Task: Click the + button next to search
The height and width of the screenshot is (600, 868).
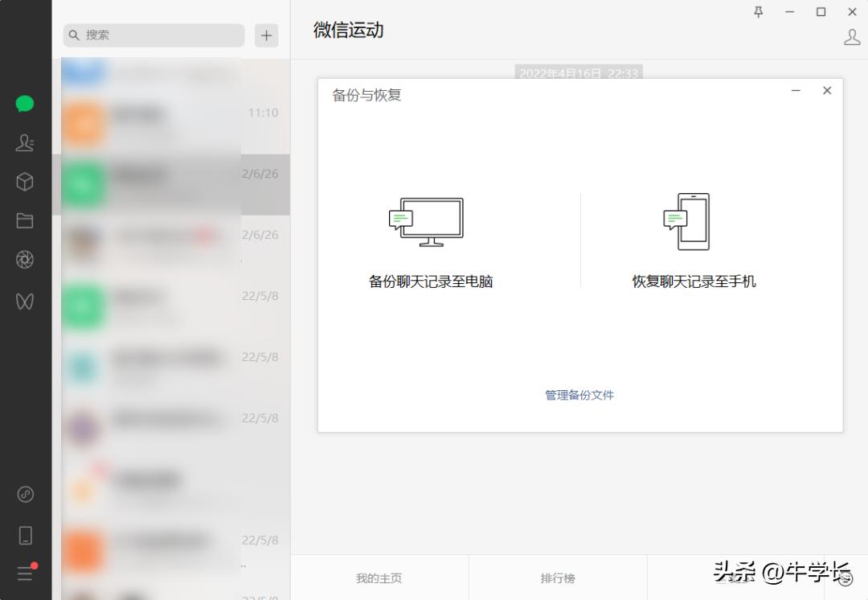Action: click(x=266, y=35)
